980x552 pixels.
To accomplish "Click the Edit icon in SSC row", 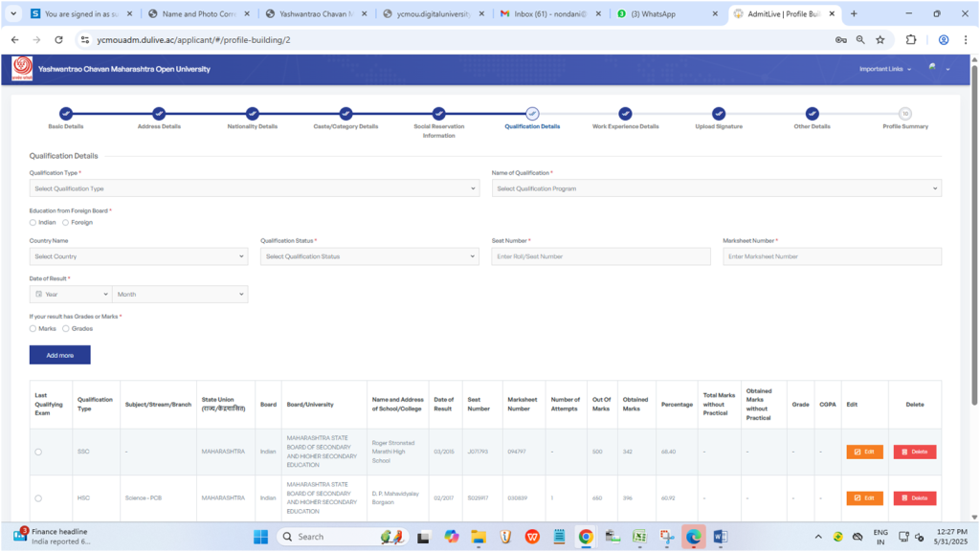I will [x=864, y=452].
